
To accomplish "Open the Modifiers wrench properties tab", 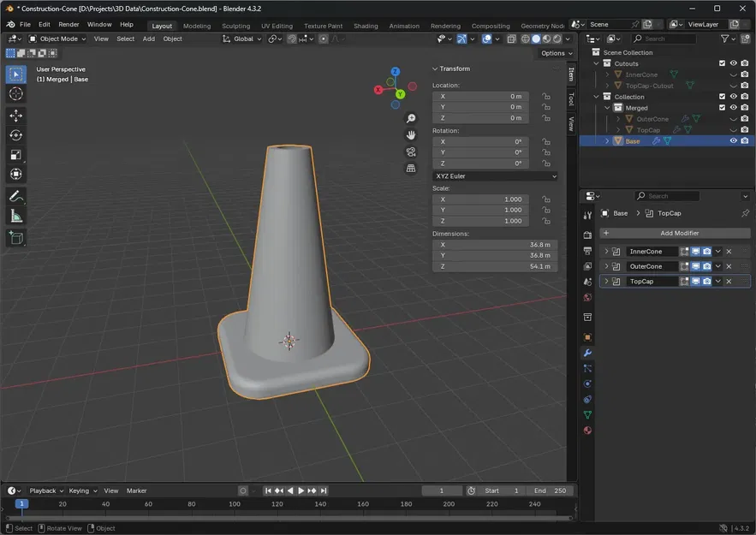I will point(587,353).
